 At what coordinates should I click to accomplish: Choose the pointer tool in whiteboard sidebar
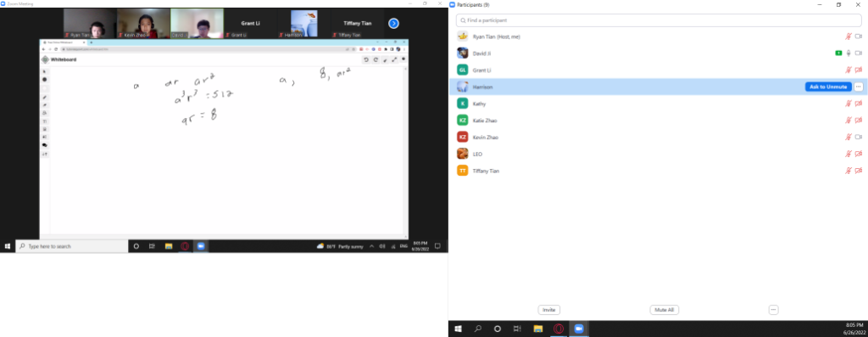pyautogui.click(x=45, y=71)
